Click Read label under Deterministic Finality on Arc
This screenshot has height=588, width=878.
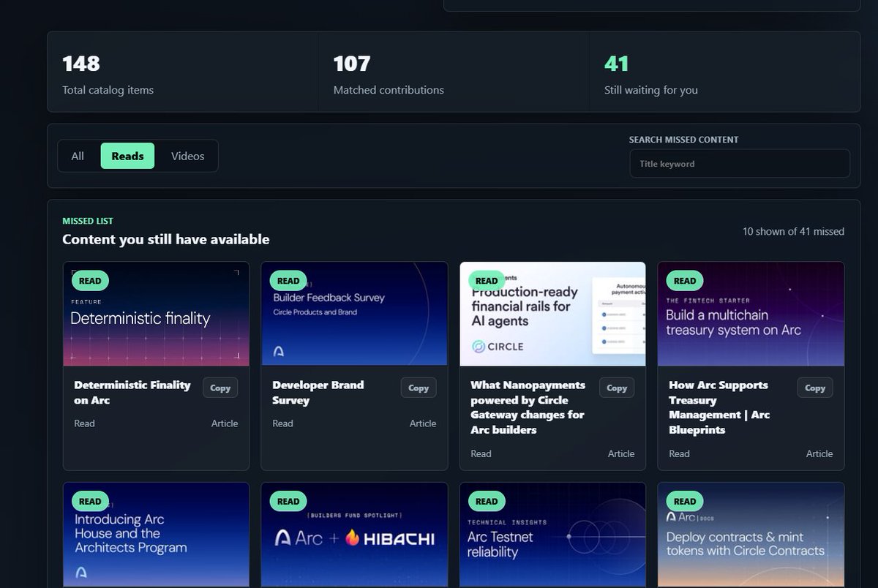pyautogui.click(x=84, y=423)
